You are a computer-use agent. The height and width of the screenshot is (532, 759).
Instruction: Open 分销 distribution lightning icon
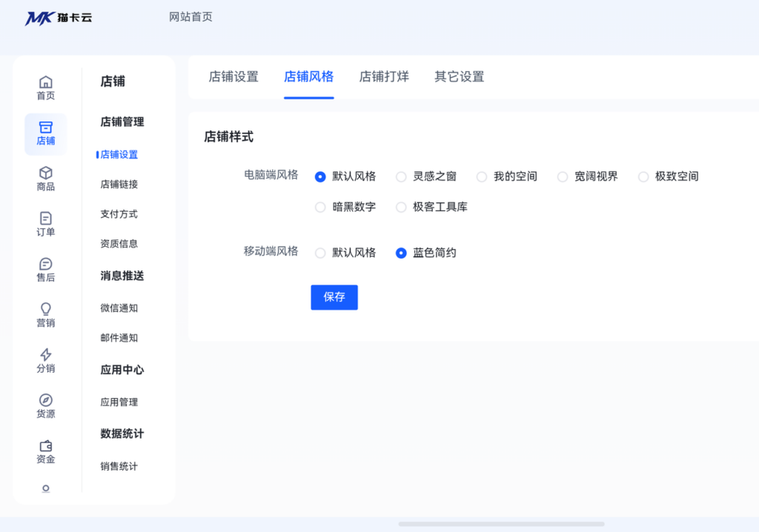[45, 361]
